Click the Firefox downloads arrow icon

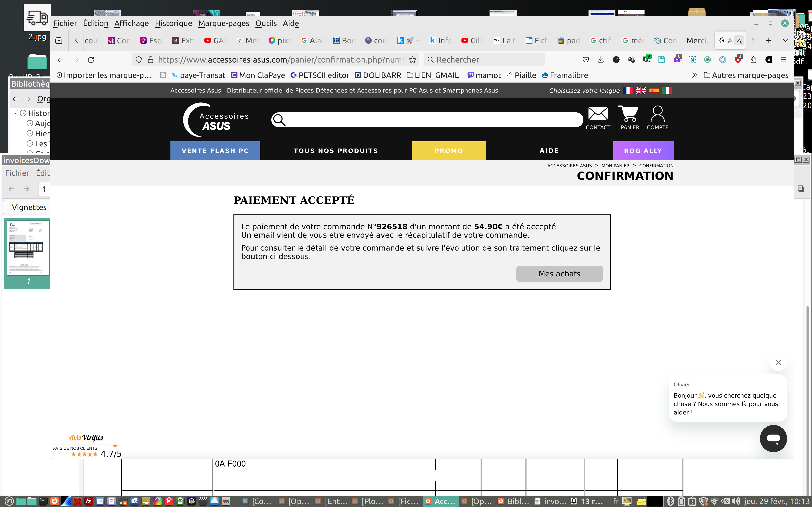tap(601, 60)
